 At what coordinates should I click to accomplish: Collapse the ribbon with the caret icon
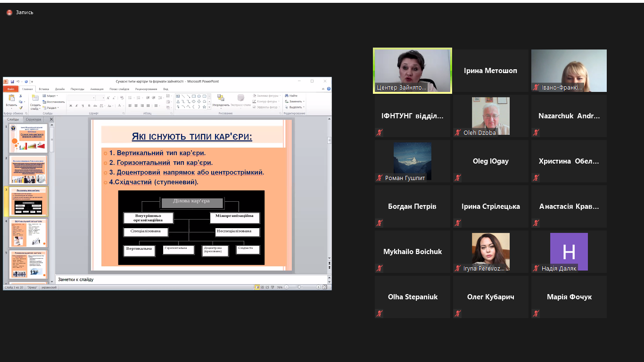(323, 89)
